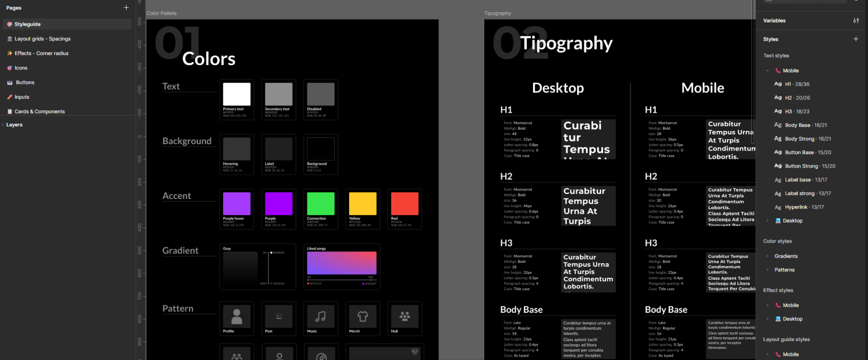Collapse Mobile text styles group
This screenshot has width=868, height=360.
click(x=767, y=70)
